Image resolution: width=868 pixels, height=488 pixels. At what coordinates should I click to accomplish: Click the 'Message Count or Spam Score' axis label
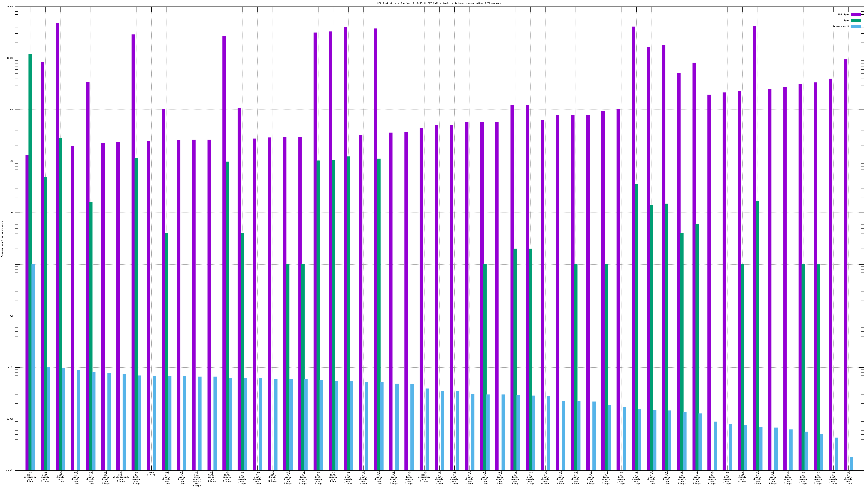point(2,239)
